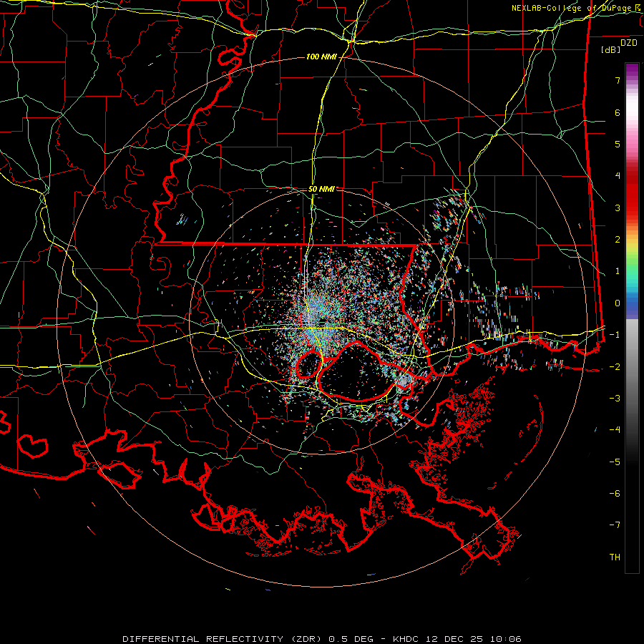The height and width of the screenshot is (644, 644).
Task: Select the 2 dB scale value
Action: (x=618, y=240)
